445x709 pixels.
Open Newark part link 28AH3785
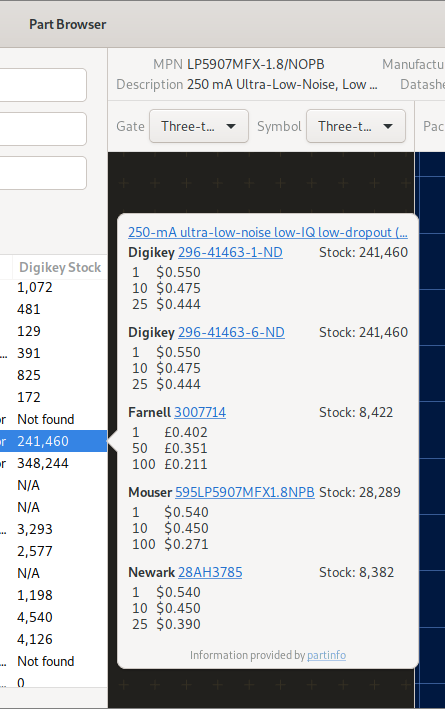pos(210,572)
